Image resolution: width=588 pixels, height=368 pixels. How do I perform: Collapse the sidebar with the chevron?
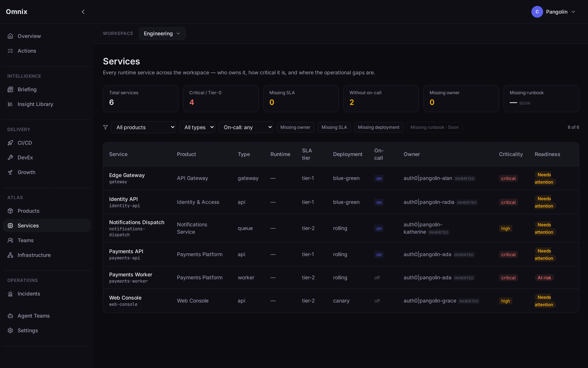[83, 12]
